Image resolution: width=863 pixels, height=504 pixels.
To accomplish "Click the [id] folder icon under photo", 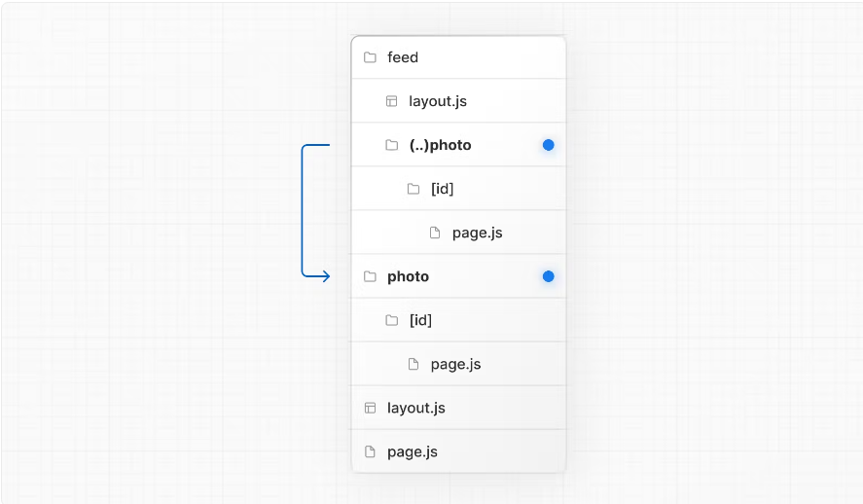I will point(391,320).
